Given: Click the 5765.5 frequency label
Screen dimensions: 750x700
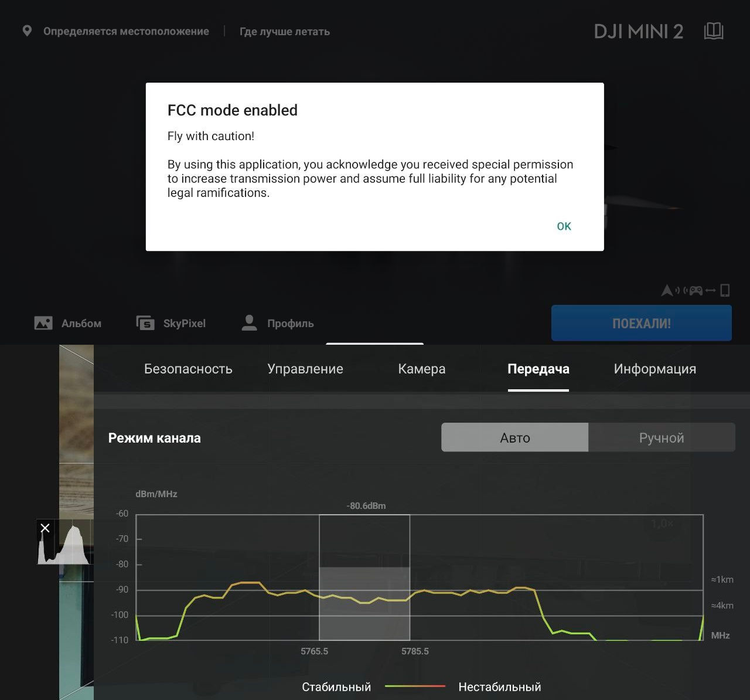Looking at the screenshot, I should tap(315, 651).
